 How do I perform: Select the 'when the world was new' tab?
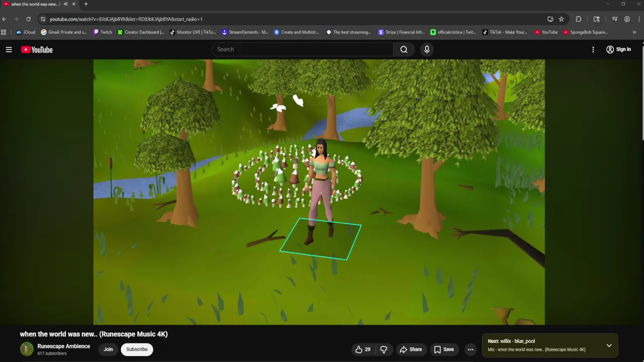pos(34,4)
